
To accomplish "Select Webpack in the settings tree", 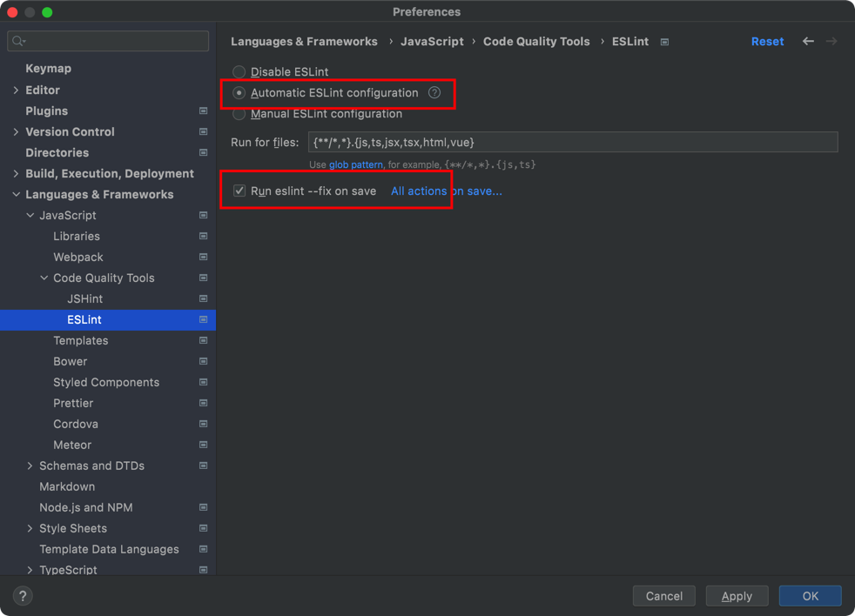I will coord(78,257).
